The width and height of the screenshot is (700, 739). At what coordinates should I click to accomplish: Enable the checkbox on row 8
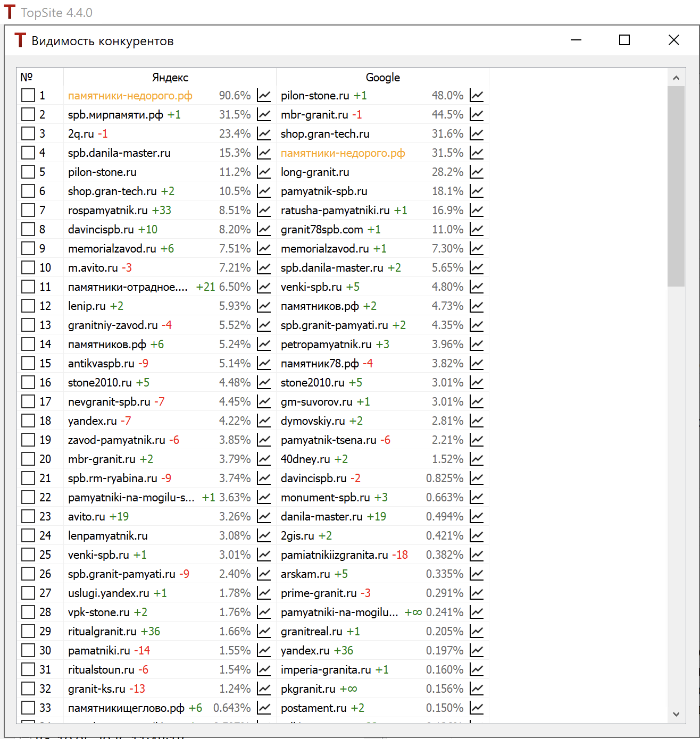(28, 230)
